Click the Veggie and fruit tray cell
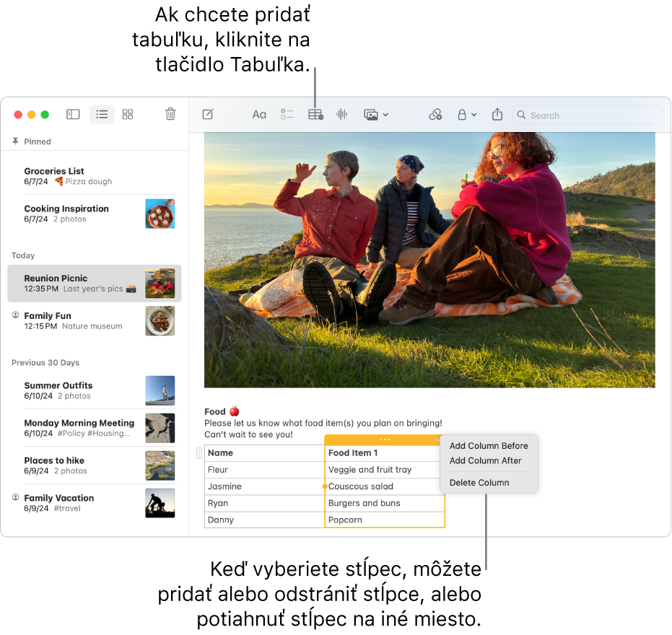The width and height of the screenshot is (672, 635). pos(385,470)
